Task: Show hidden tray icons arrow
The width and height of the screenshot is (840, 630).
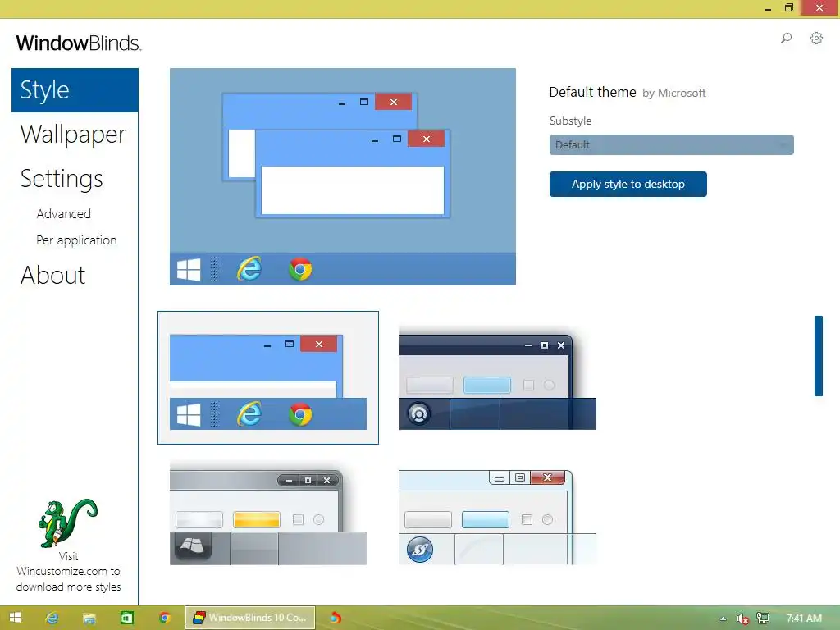Action: 724,619
